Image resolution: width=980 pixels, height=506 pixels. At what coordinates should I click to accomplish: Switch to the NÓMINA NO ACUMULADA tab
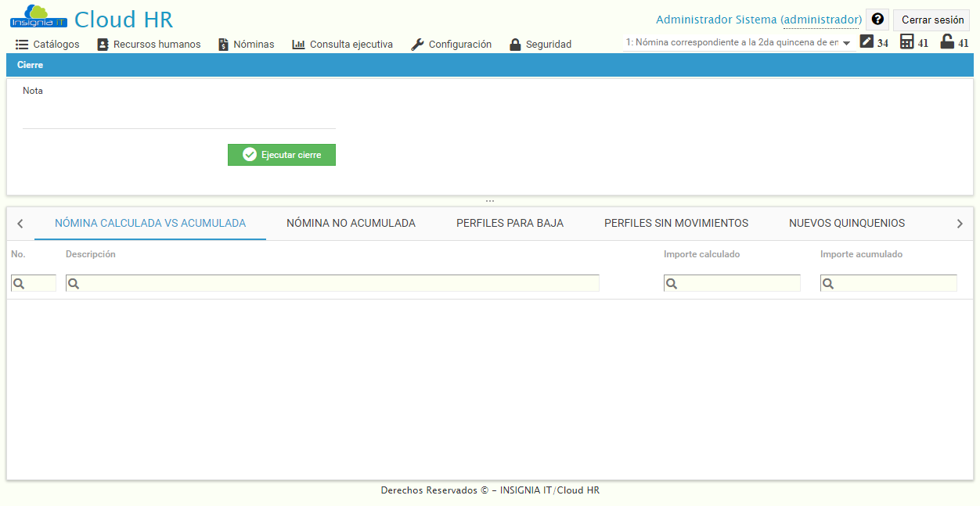[x=350, y=223]
